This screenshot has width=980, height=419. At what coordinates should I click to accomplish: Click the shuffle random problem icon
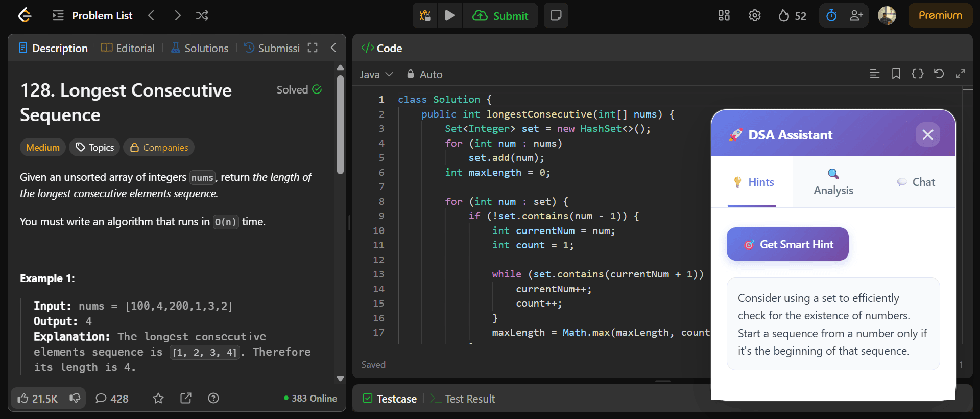[x=202, y=15]
